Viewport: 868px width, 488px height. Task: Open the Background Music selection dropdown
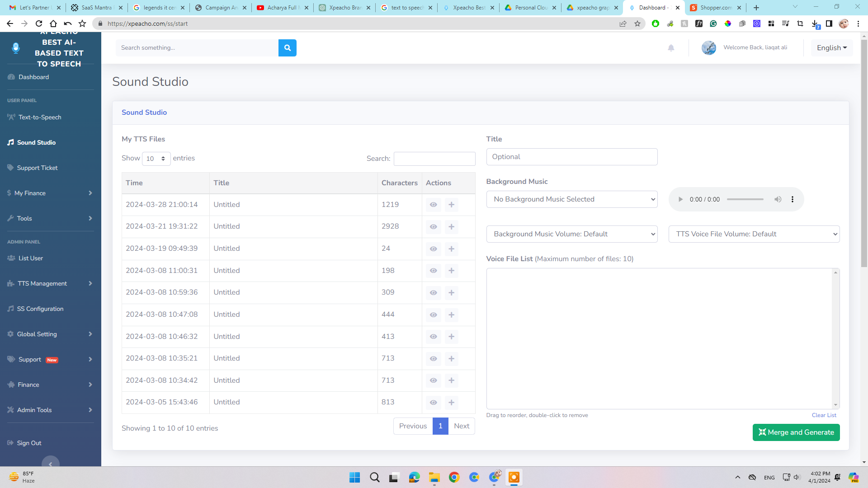click(571, 199)
